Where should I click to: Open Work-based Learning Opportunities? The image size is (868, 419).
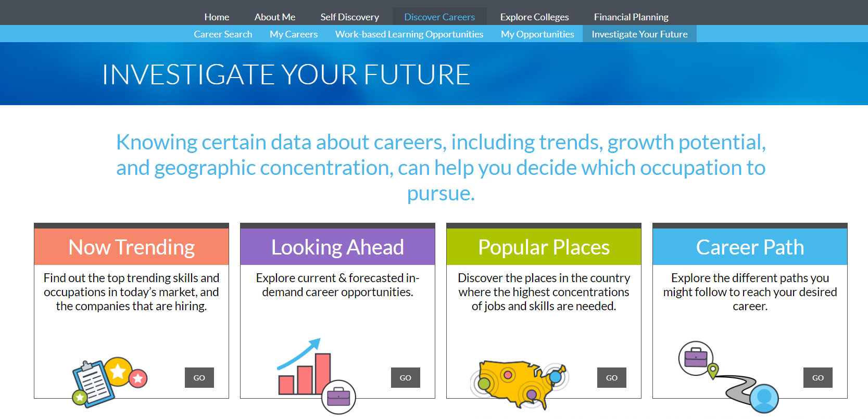(x=409, y=34)
